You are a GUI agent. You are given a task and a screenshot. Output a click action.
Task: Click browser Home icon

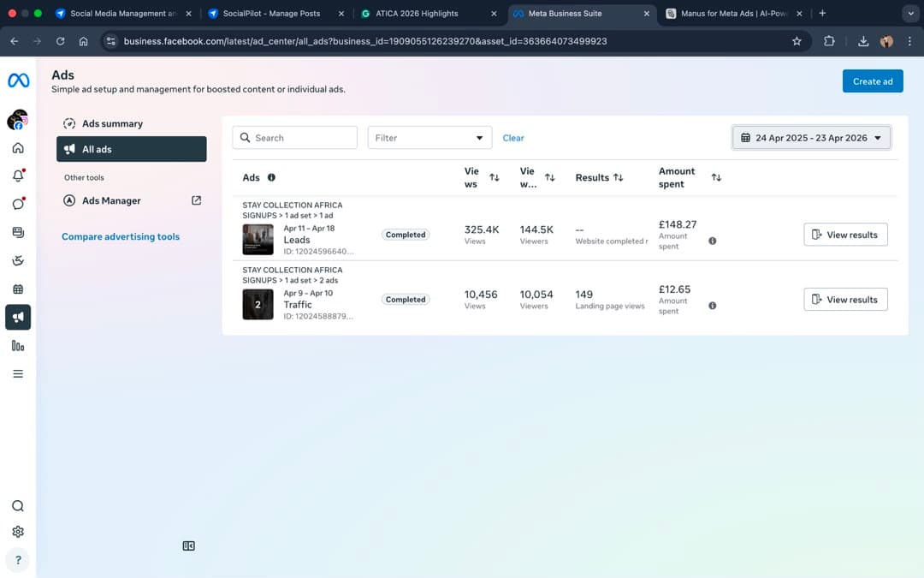[84, 41]
